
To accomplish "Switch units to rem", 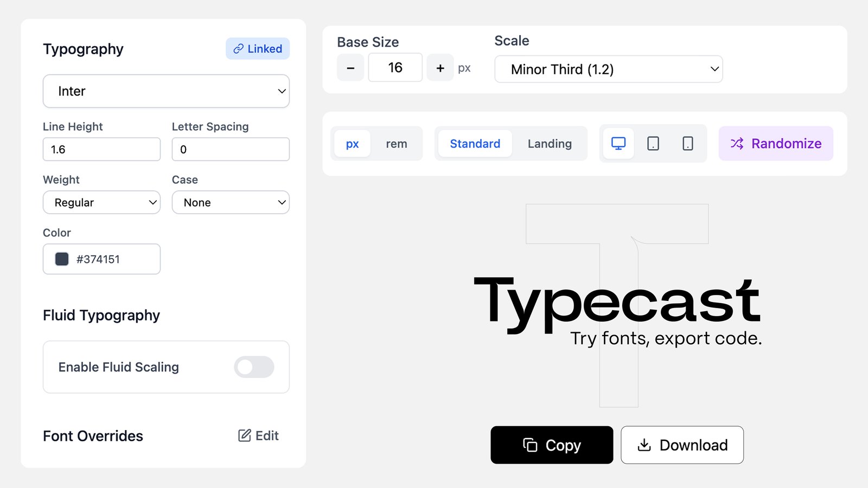I will 397,144.
